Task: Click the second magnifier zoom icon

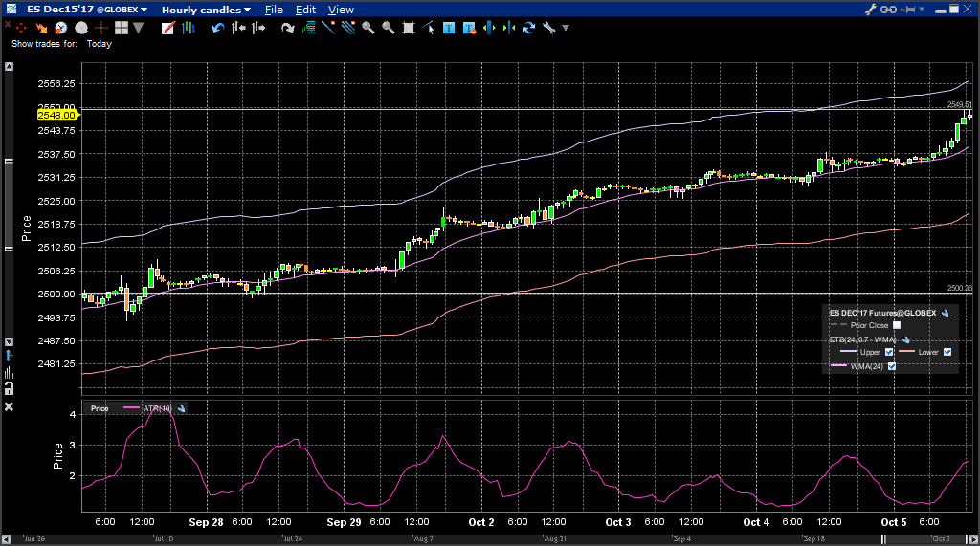Action: pos(389,28)
